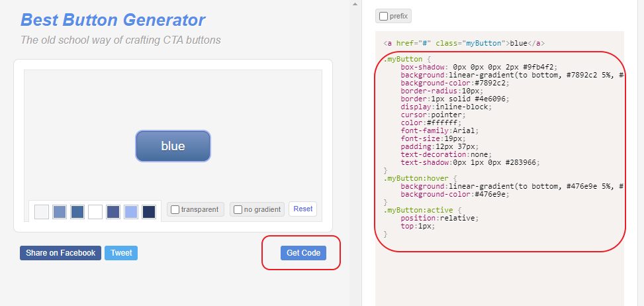Click the Tweet button
The width and height of the screenshot is (644, 306).
point(121,253)
